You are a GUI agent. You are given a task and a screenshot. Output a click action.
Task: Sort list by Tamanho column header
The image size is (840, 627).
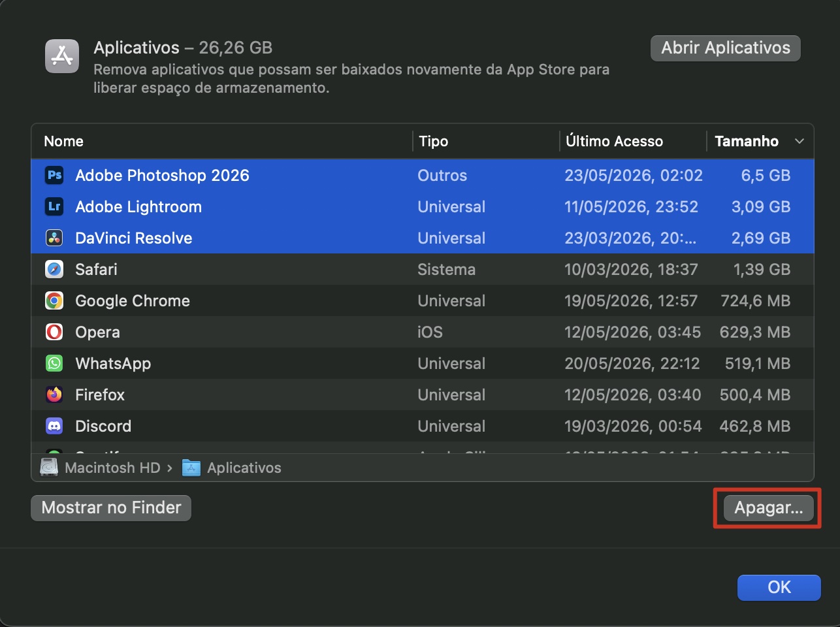747,141
